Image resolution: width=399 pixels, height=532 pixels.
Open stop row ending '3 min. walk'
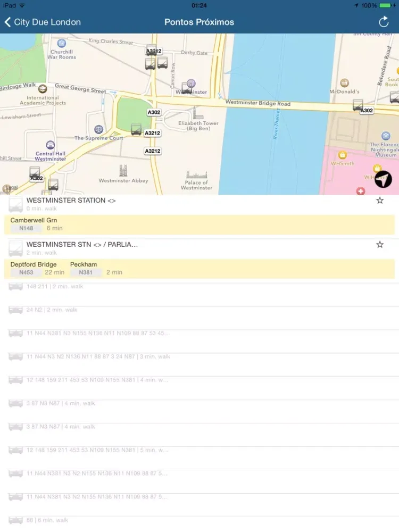coord(199,365)
